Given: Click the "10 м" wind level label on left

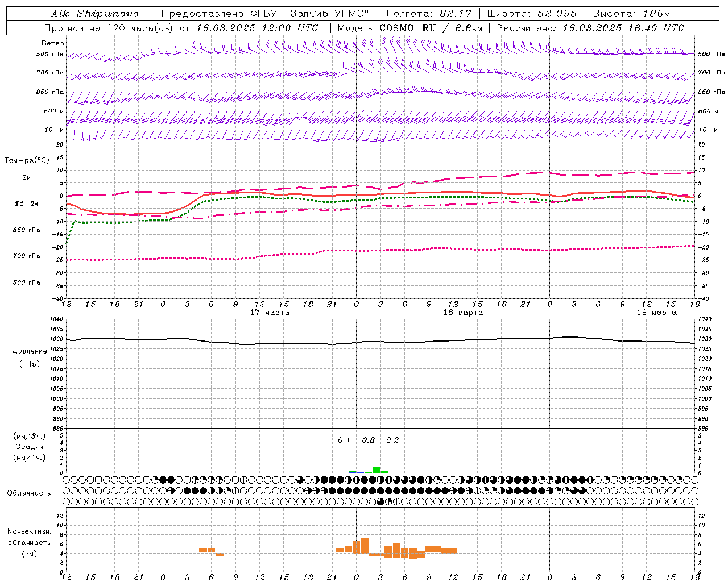Looking at the screenshot, I should point(54,130).
